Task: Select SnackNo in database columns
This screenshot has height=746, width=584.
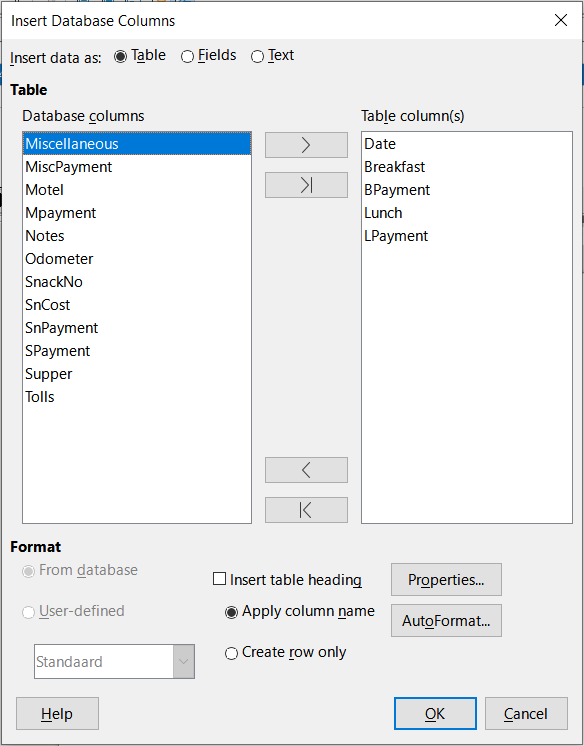Action: pyautogui.click(x=137, y=282)
